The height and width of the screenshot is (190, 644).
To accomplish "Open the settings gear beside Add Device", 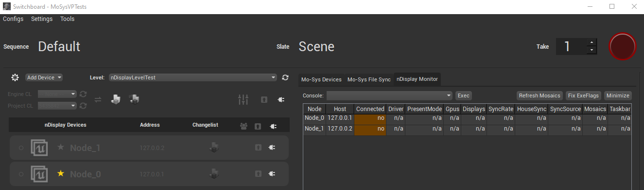I will (15, 77).
